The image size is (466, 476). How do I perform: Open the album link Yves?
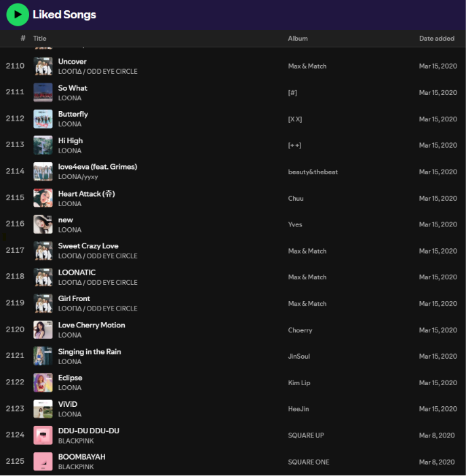295,224
